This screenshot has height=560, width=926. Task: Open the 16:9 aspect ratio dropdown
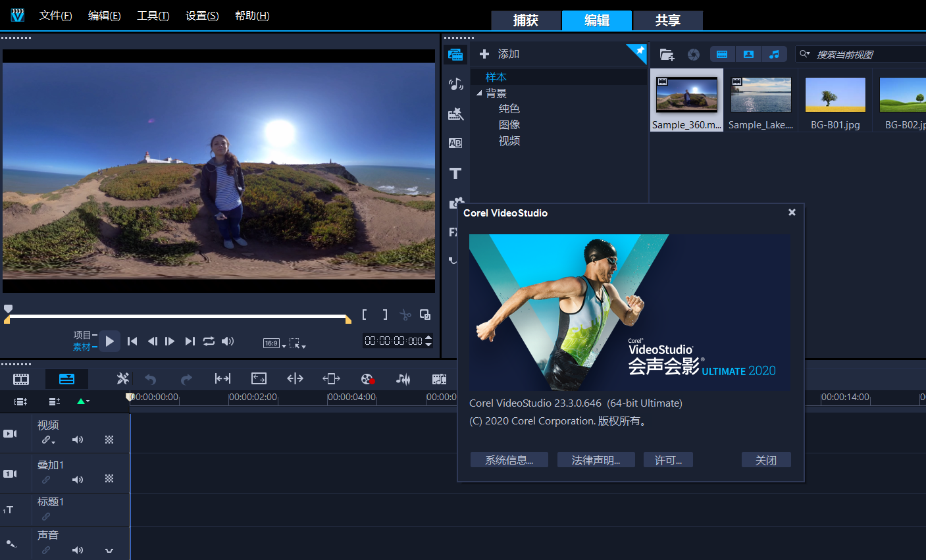(274, 343)
